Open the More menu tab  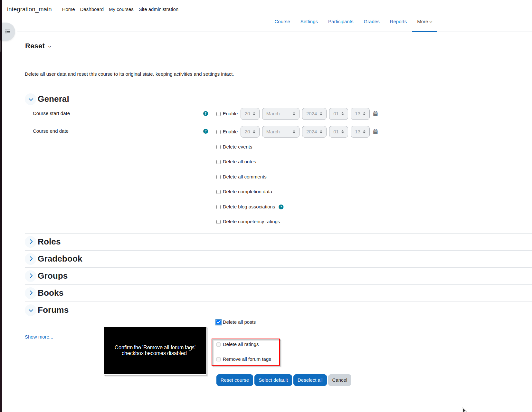[424, 22]
